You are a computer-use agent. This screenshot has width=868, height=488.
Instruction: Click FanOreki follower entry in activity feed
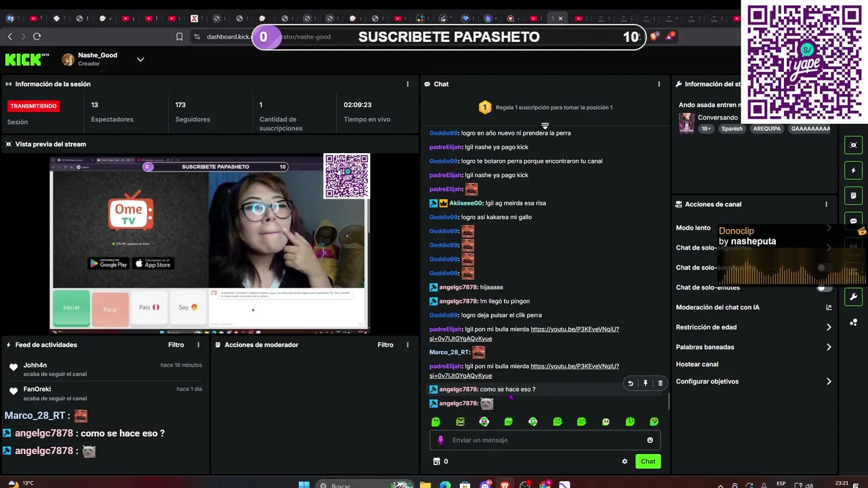[105, 393]
